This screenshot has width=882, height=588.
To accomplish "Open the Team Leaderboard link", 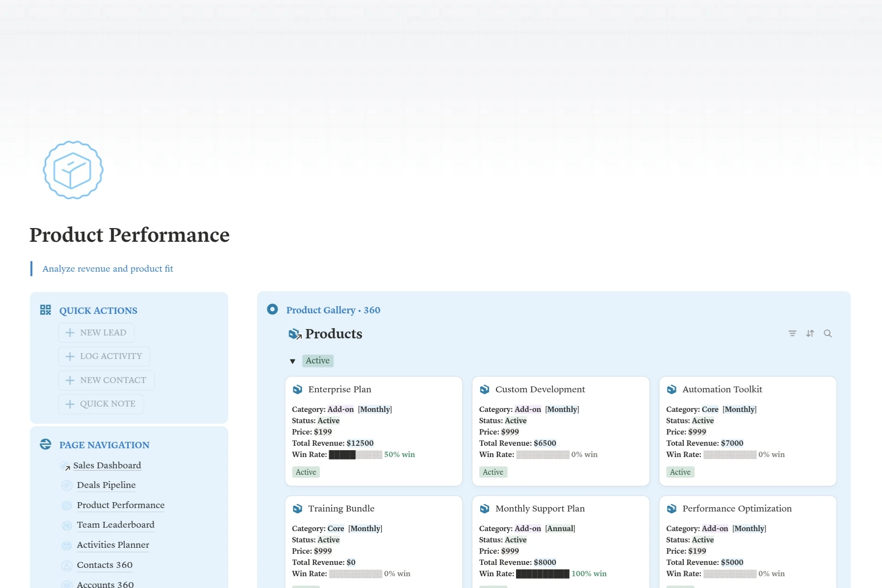I will 115,525.
